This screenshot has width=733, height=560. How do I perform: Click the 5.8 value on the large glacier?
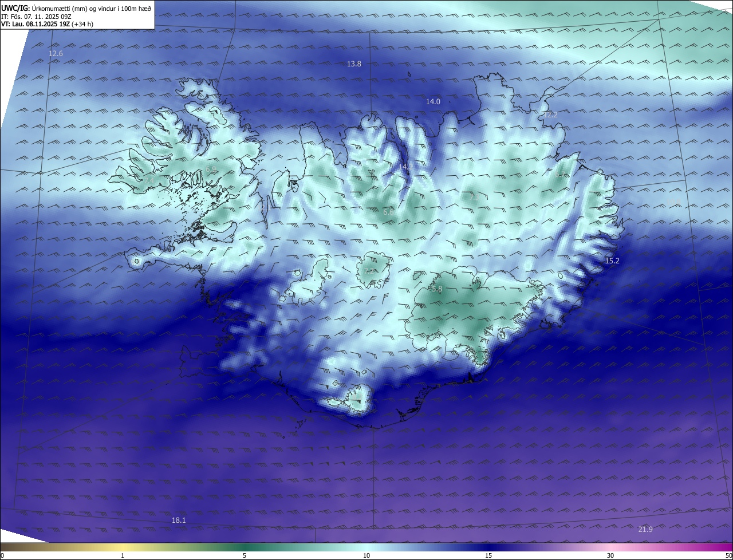point(436,289)
